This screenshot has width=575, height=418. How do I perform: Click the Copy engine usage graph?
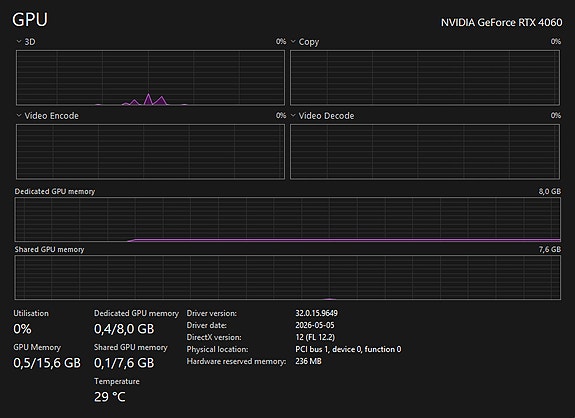coord(425,78)
